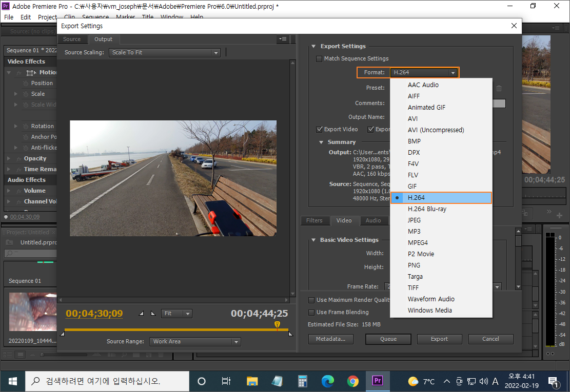Screen dimensions: 570x392
Task: Click the Premiere Pro taskbar icon
Action: pos(378,381)
